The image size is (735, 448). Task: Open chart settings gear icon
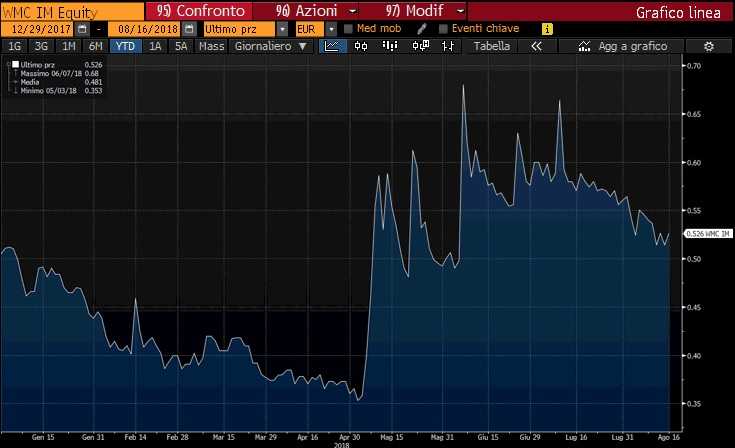coord(709,46)
